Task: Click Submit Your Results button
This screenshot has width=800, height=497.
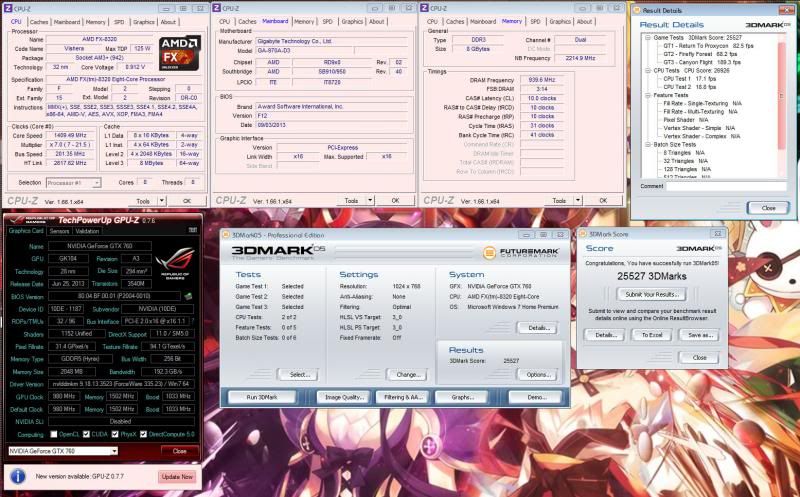Action: point(652,294)
